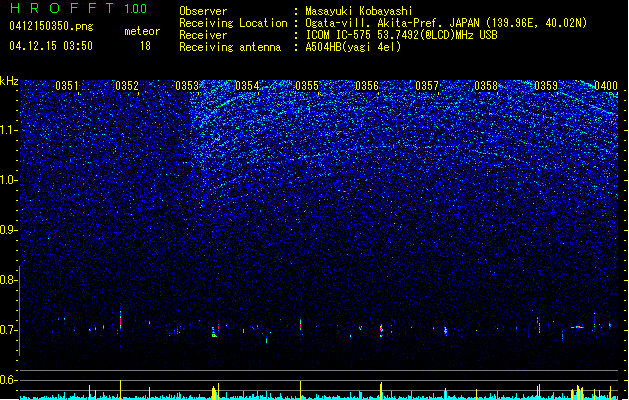
Task: Click the 'Receiver' field label
Action: point(203,35)
